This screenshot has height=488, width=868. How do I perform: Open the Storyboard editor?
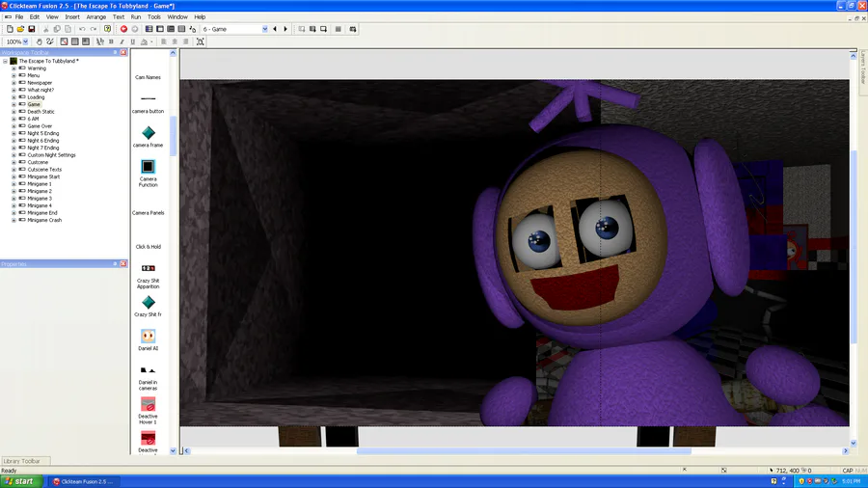pyautogui.click(x=149, y=29)
